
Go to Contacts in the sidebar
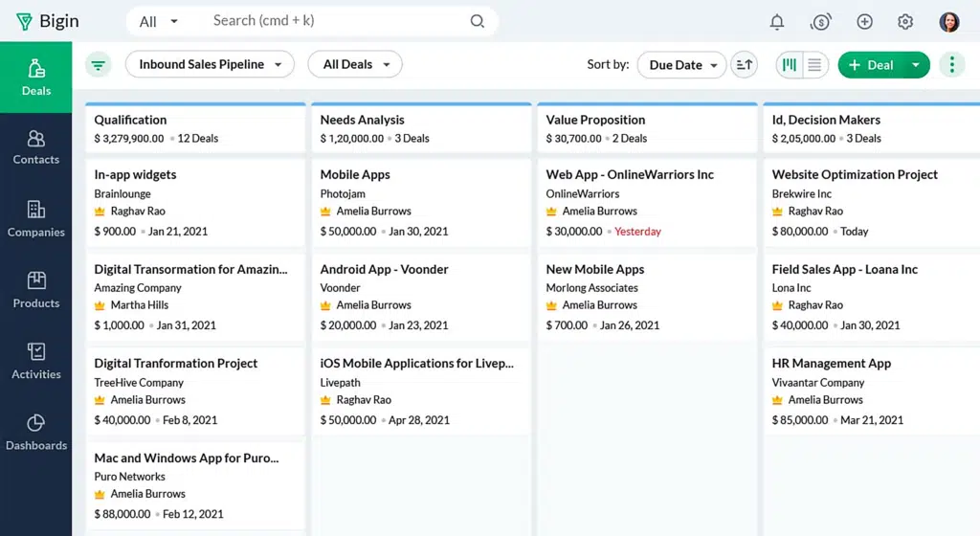pyautogui.click(x=36, y=147)
